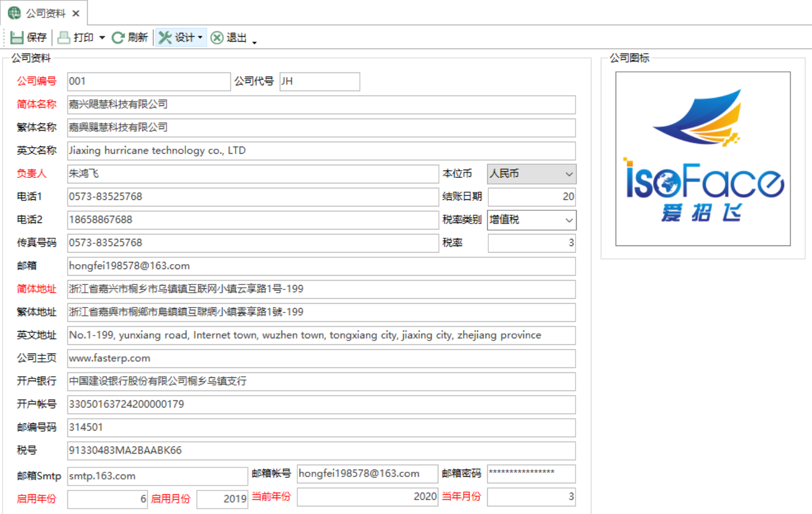Click the 退出 button text
812x514 pixels.
236,37
